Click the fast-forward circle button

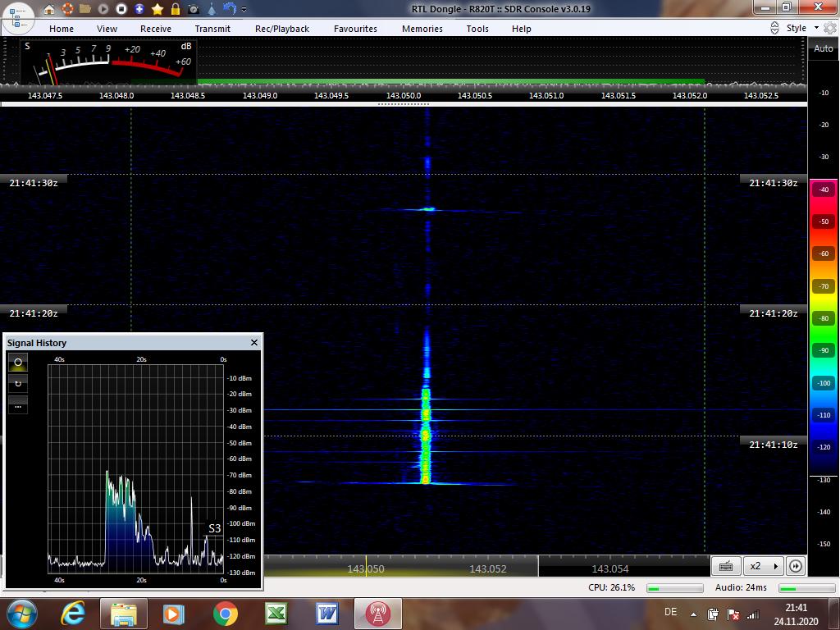point(796,566)
